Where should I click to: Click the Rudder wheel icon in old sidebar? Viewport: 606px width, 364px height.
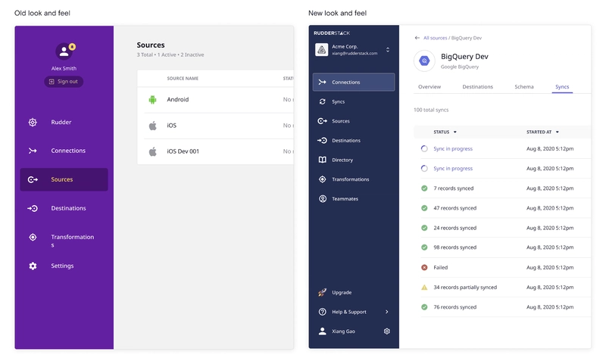pyautogui.click(x=33, y=122)
